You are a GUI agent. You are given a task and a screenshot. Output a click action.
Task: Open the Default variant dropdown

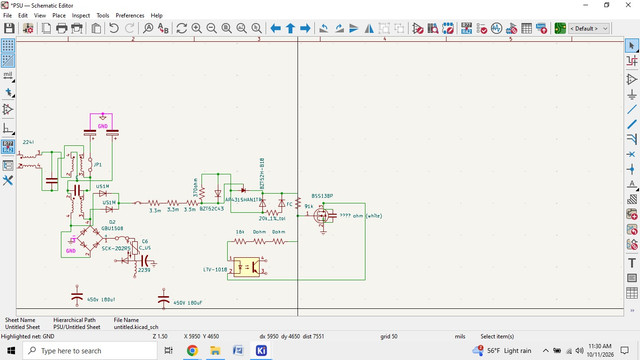click(589, 28)
